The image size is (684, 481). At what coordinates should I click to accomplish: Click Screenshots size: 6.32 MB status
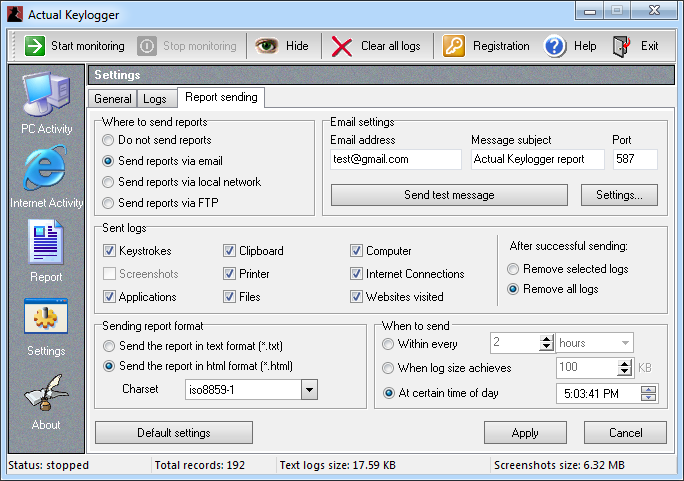(559, 465)
